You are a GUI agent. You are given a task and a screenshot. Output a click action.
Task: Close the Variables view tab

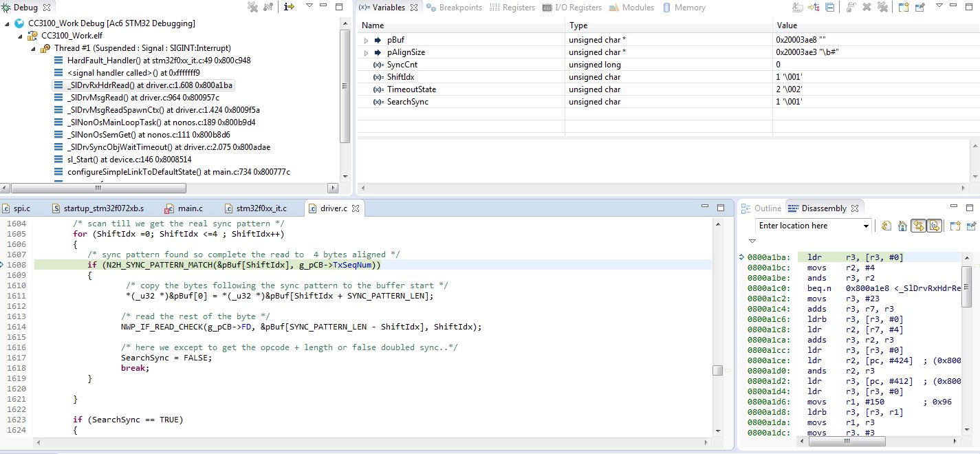[x=413, y=8]
